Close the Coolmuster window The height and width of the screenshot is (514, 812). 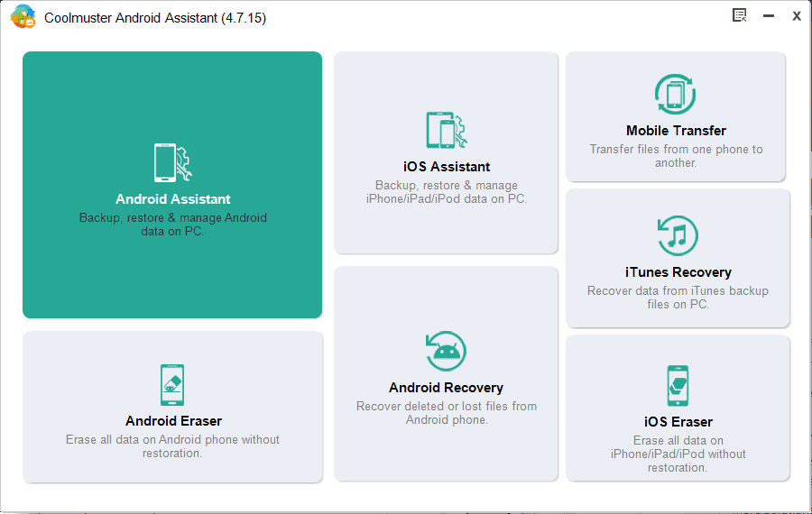797,16
